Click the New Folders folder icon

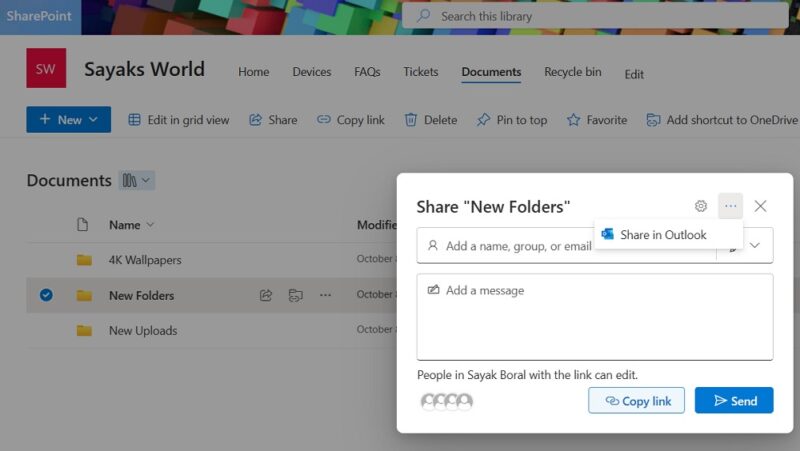pos(84,295)
